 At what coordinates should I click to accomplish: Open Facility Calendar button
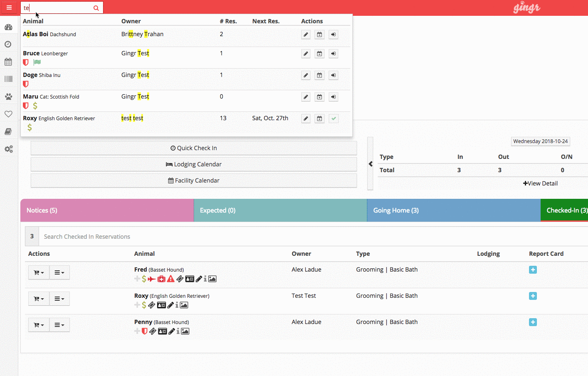(194, 181)
